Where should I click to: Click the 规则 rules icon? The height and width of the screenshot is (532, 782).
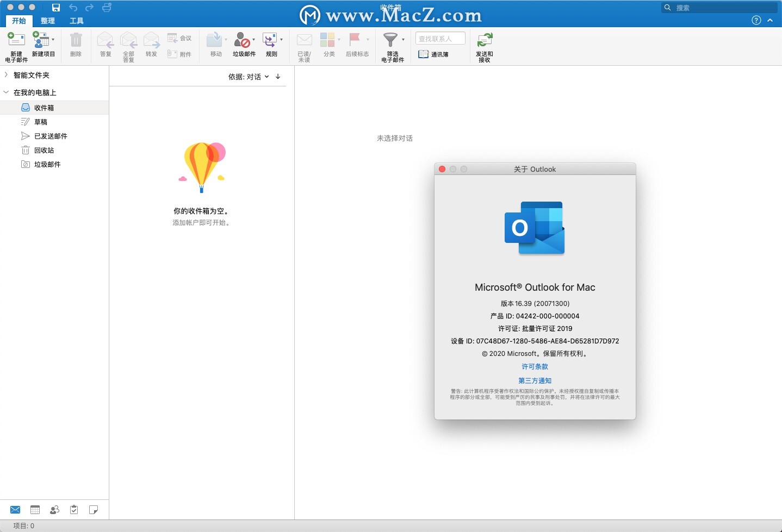click(x=270, y=40)
